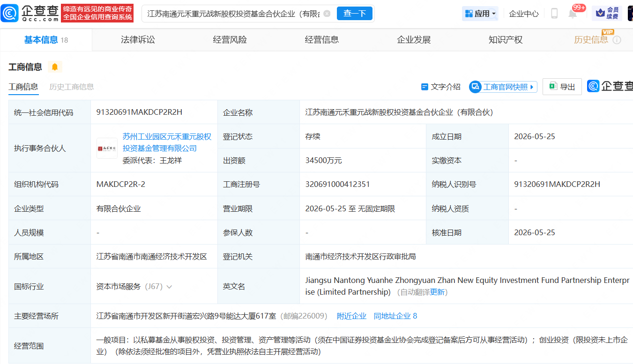Click credit code 91320691MAKDCP2R2H in first row
The height and width of the screenshot is (364, 633).
(139, 112)
